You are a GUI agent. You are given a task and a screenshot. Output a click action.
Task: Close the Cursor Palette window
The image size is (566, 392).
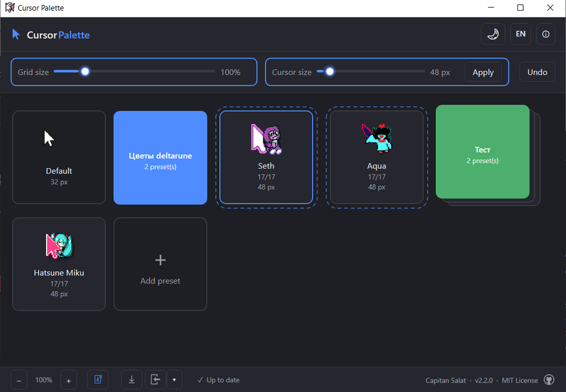pos(550,8)
